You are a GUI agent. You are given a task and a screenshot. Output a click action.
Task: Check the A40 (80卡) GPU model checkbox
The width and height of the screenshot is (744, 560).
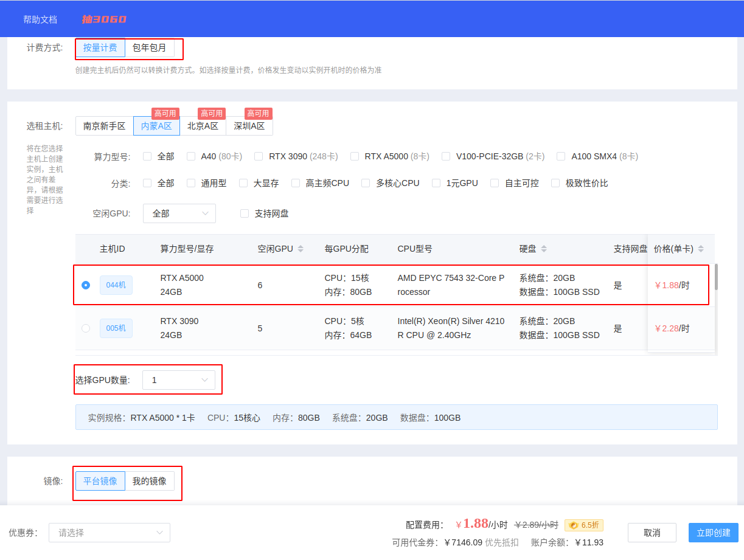192,156
